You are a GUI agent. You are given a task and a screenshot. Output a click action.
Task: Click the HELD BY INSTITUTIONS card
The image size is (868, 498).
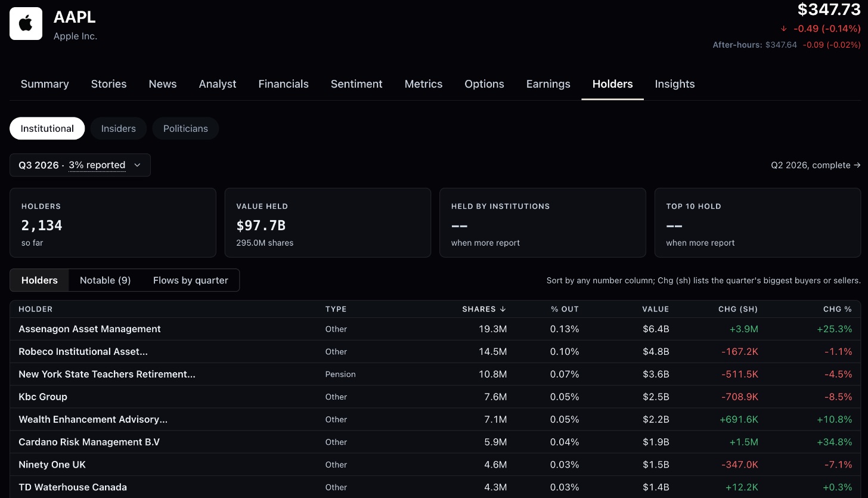542,223
